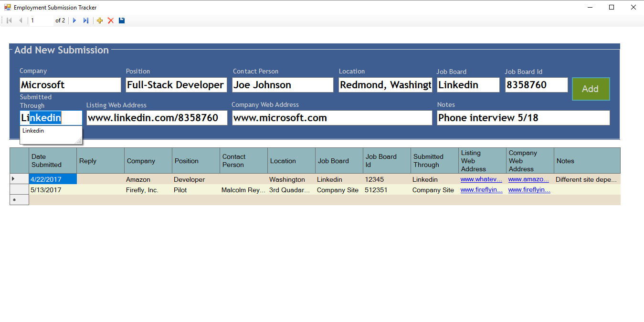Image resolution: width=644 pixels, height=322 pixels.
Task: Click the new row asterisk header
Action: [20, 200]
